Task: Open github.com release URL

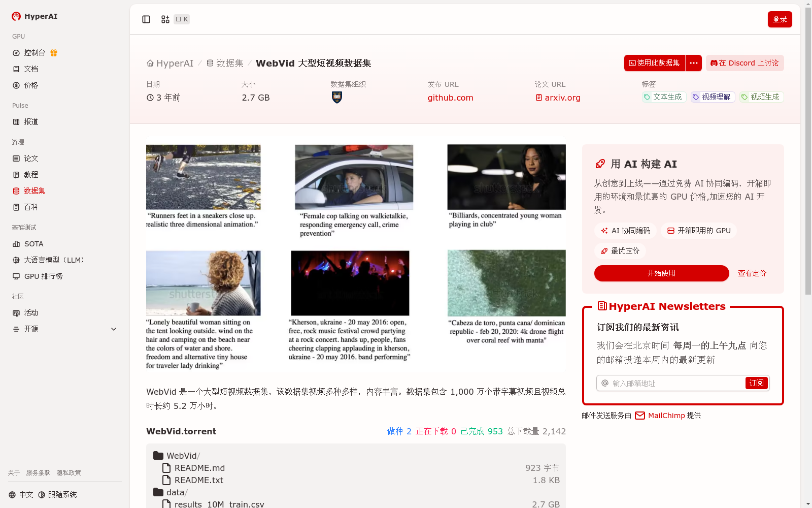Action: pyautogui.click(x=450, y=98)
